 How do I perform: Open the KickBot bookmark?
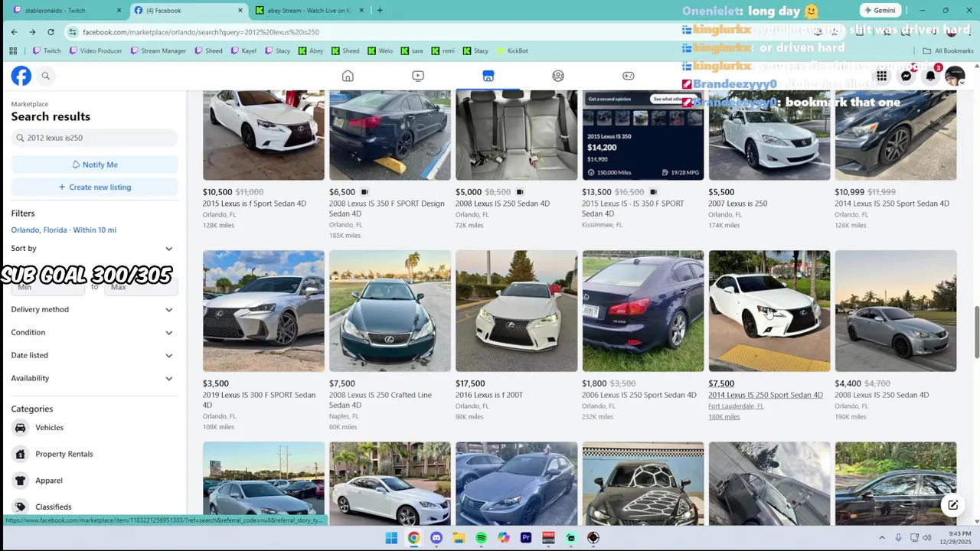click(x=512, y=51)
